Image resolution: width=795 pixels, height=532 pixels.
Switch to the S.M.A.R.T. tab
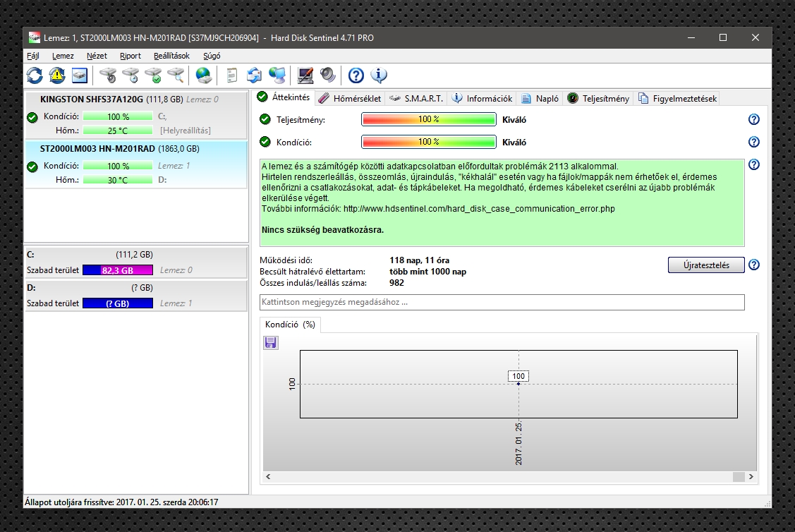tap(416, 98)
